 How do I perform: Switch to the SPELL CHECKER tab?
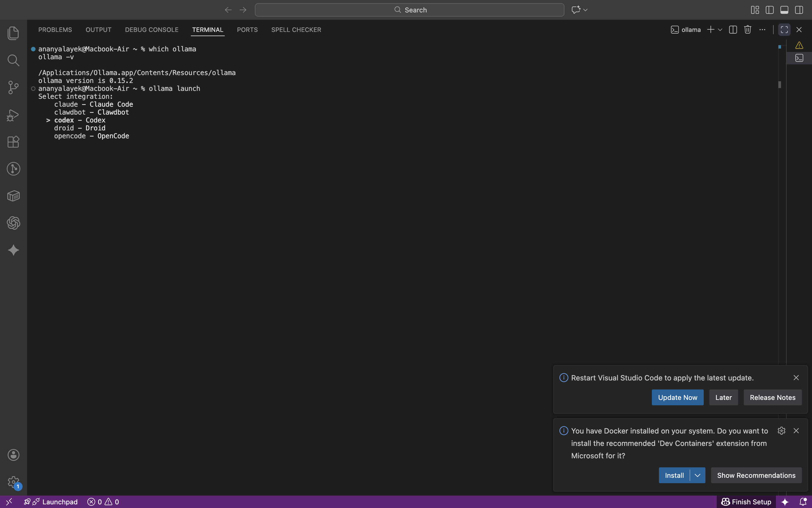(x=296, y=30)
